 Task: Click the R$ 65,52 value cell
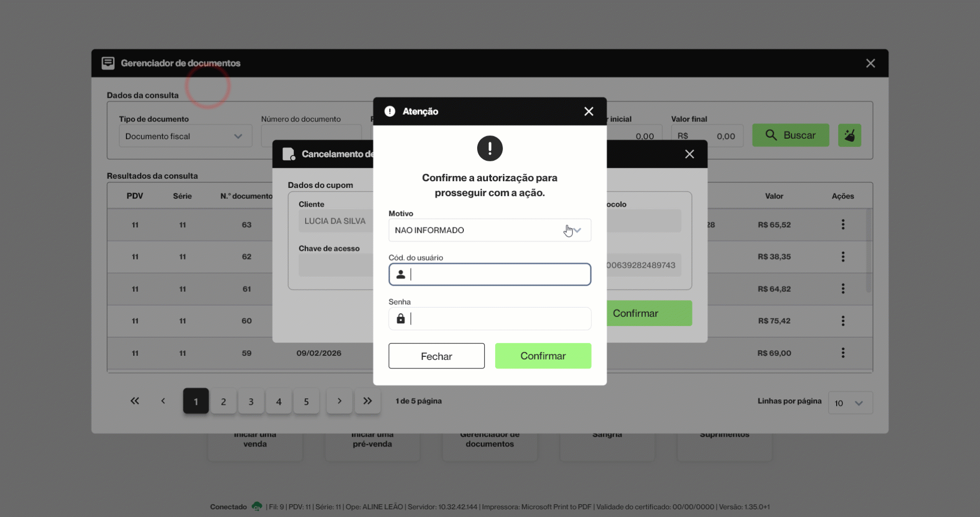pyautogui.click(x=774, y=225)
